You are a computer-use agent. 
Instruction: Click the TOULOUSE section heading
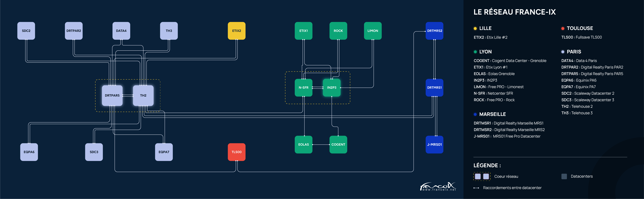coord(580,28)
